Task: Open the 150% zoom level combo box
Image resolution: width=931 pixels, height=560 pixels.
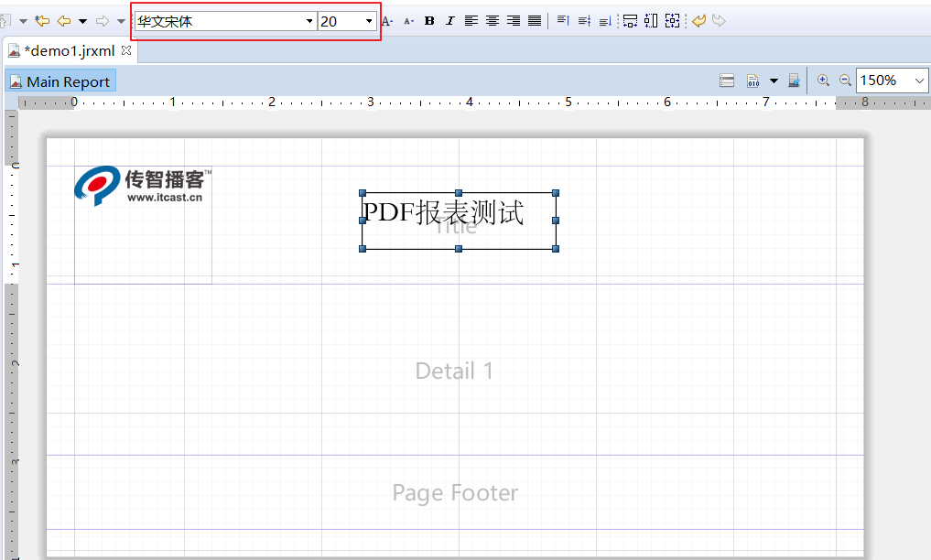Action: (x=892, y=81)
